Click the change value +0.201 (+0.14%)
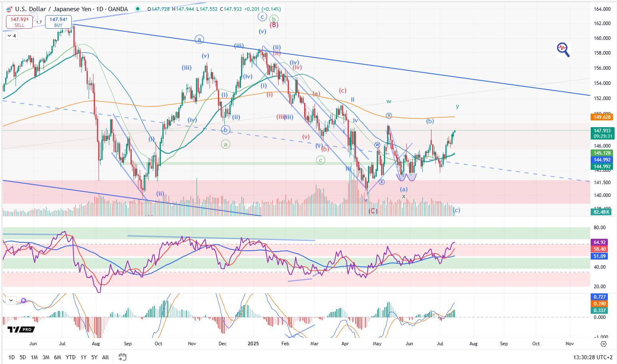 (x=262, y=9)
